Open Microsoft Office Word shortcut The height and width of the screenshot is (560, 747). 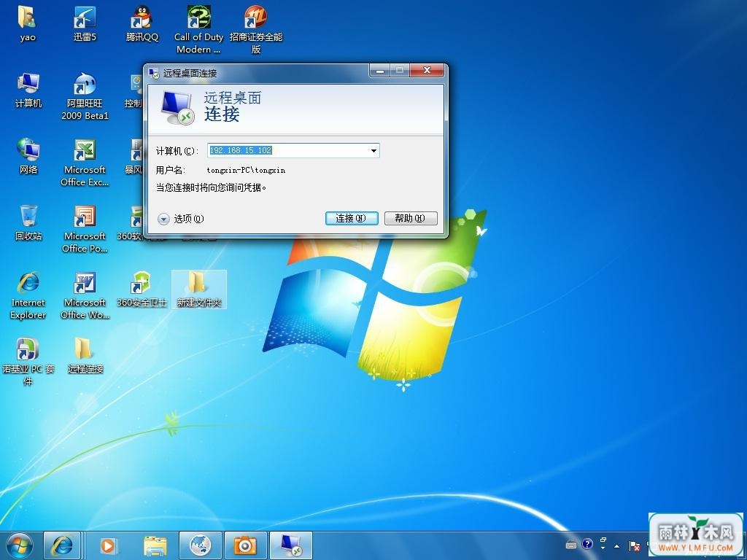pyautogui.click(x=85, y=295)
